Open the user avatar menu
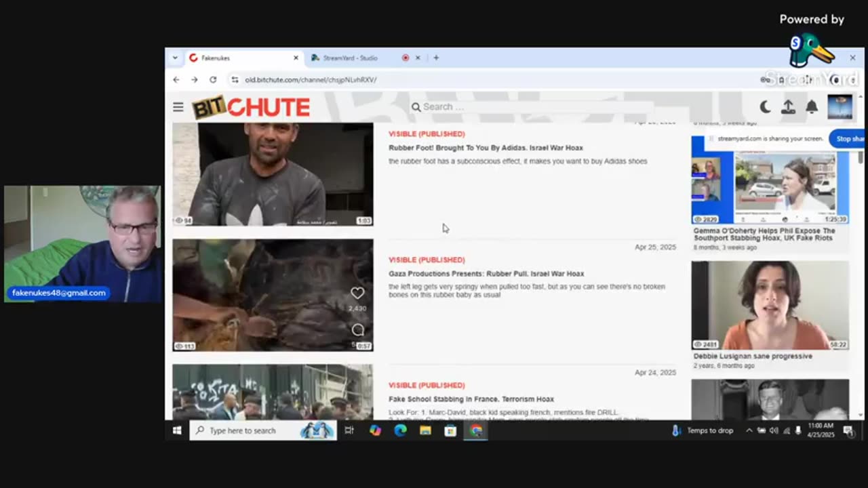This screenshot has width=868, height=488. tap(840, 107)
